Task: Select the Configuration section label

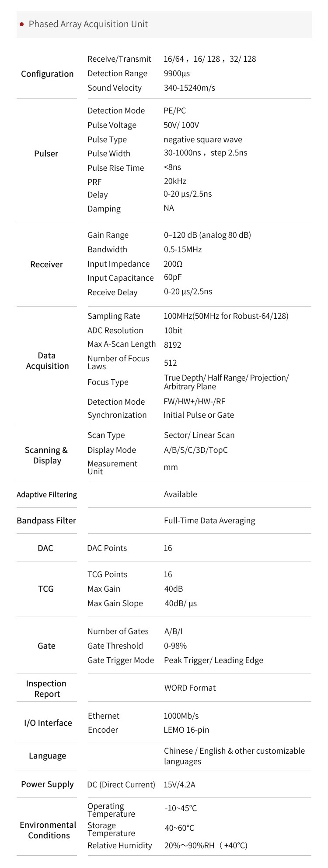Action: 47,74
